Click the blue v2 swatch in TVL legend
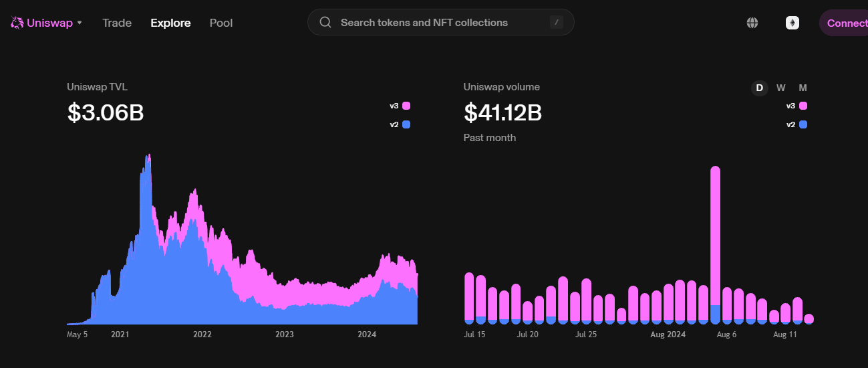Image resolution: width=868 pixels, height=368 pixels. 406,124
